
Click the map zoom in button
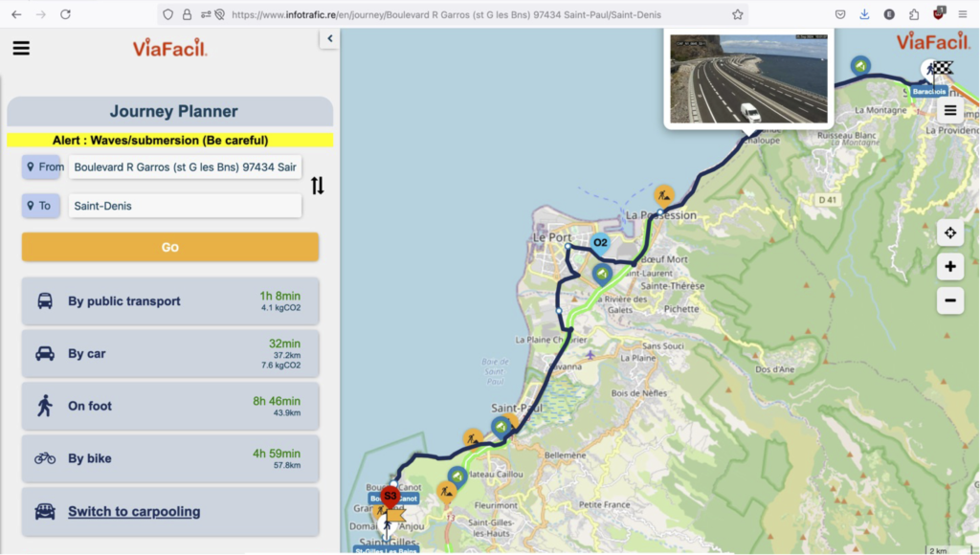tap(949, 267)
